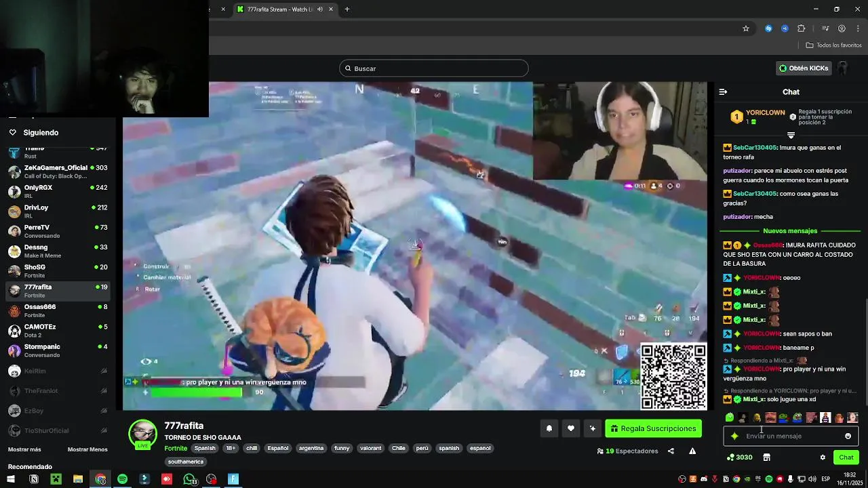Open File Explorer from the taskbar
868x488 pixels.
coord(78,479)
